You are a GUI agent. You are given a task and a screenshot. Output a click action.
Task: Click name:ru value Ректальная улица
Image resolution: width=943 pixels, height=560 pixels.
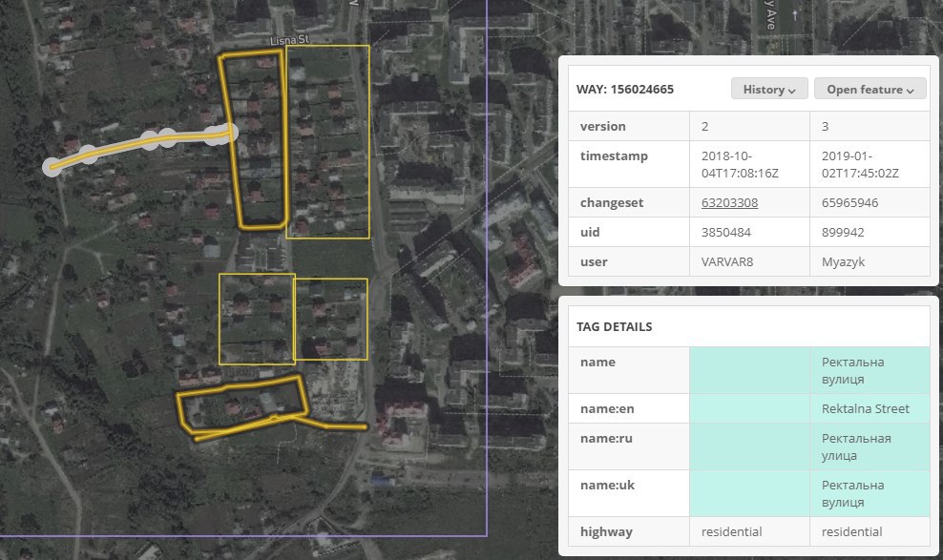point(856,446)
